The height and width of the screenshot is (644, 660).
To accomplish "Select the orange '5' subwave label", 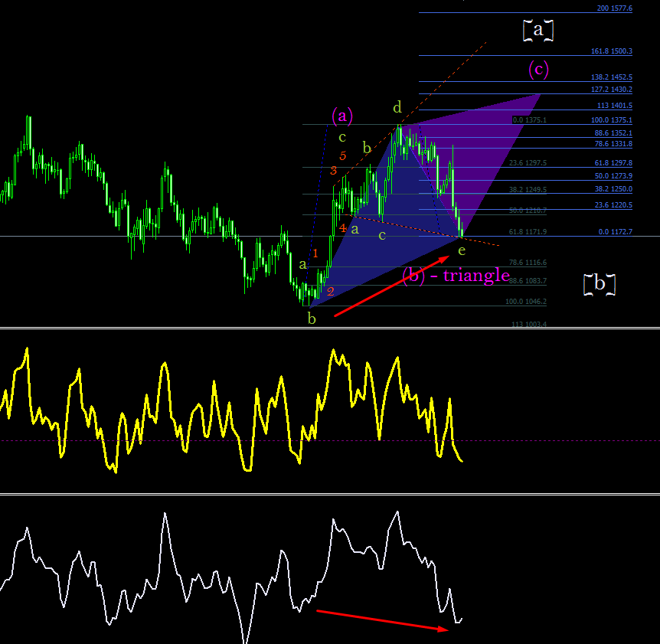I will pyautogui.click(x=342, y=155).
